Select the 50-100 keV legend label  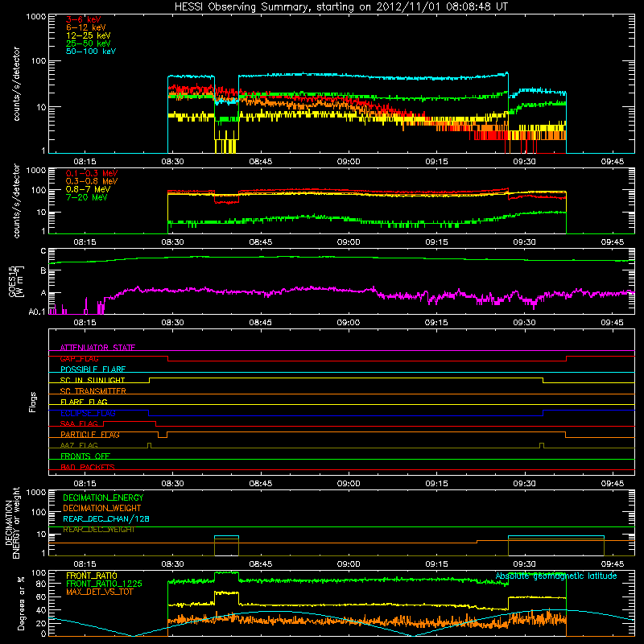pyautogui.click(x=91, y=52)
